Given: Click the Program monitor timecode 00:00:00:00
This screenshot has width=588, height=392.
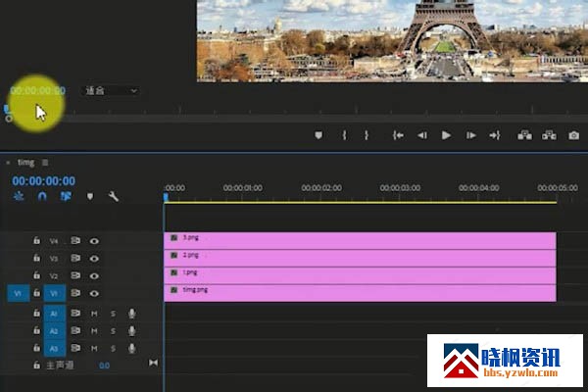Looking at the screenshot, I should point(38,90).
